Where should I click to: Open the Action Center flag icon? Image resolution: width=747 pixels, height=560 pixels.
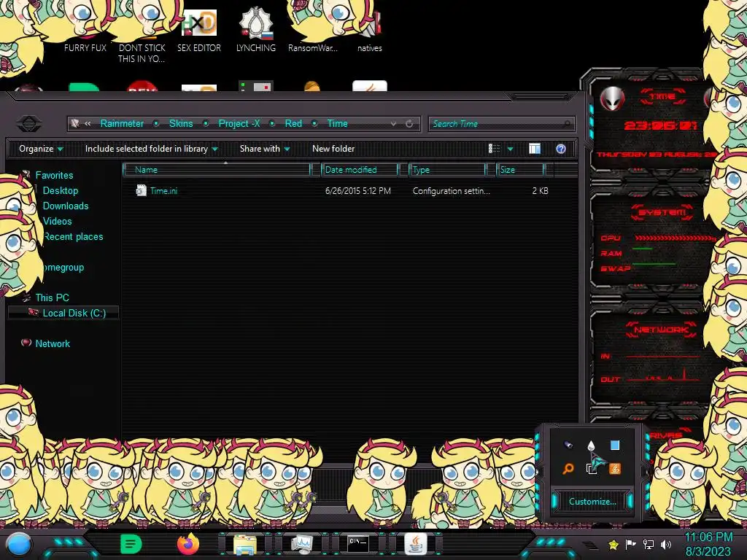(x=631, y=544)
